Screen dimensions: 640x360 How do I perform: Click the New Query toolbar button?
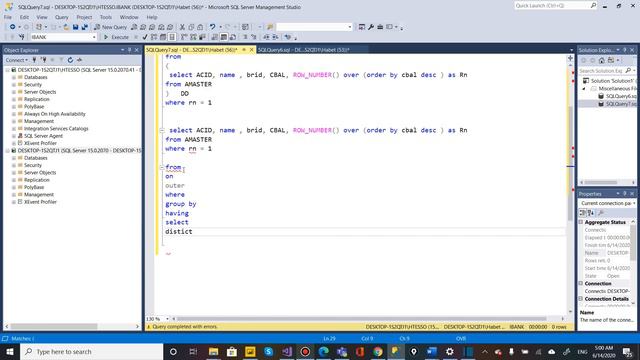[x=111, y=27]
